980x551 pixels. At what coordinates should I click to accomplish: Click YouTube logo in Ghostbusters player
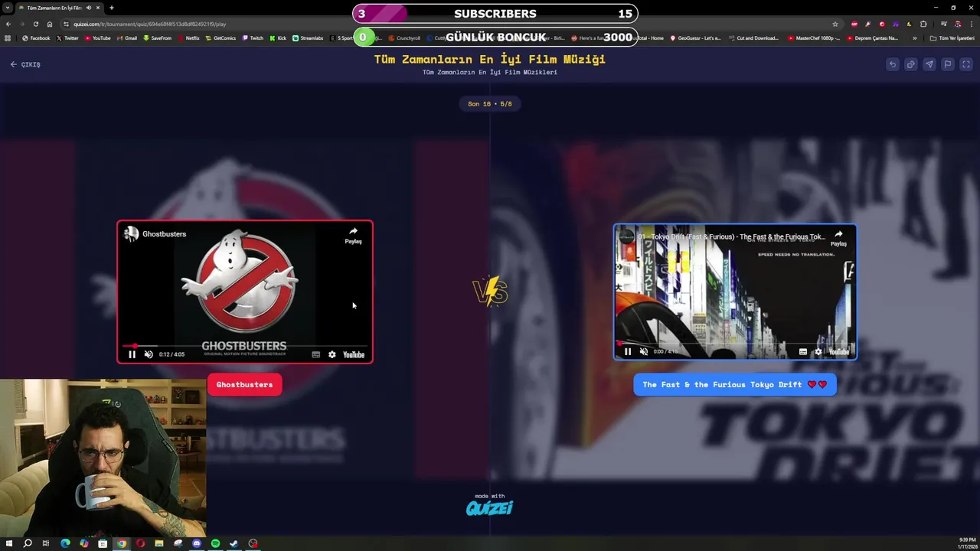(354, 354)
